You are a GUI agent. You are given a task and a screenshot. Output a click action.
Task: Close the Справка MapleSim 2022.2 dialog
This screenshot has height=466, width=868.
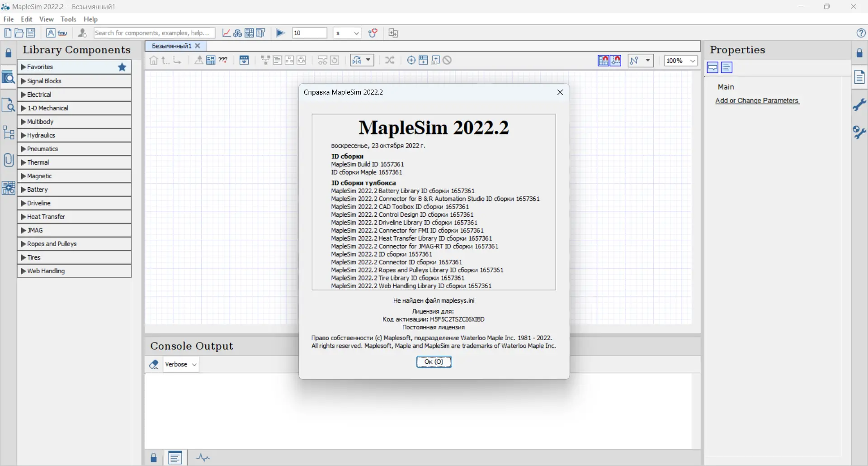(x=560, y=92)
